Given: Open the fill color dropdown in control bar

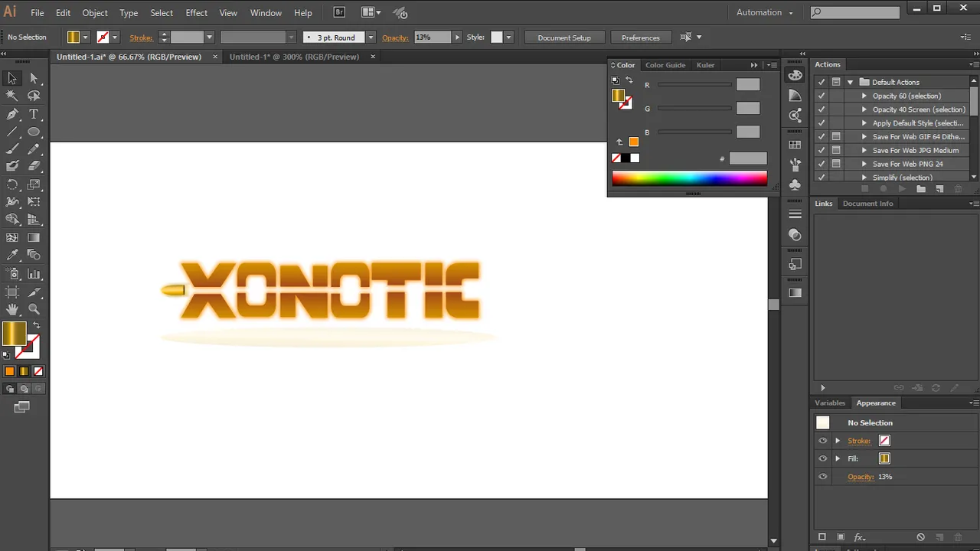Looking at the screenshot, I should 85,37.
